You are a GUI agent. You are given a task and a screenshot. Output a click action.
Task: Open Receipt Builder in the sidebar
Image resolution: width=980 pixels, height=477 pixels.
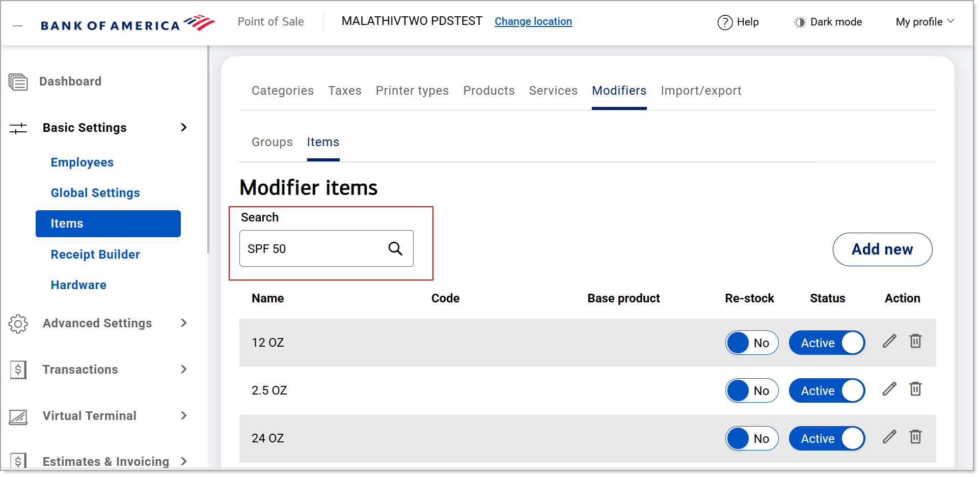95,255
